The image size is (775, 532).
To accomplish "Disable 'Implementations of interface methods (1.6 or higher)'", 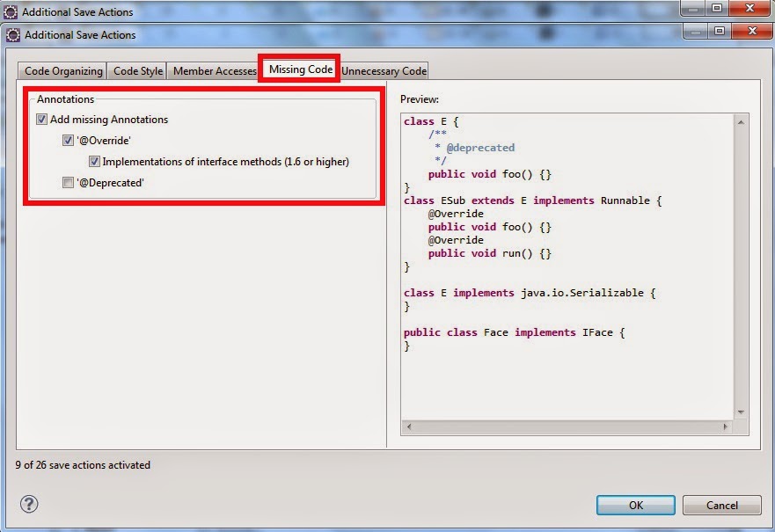I will click(95, 161).
